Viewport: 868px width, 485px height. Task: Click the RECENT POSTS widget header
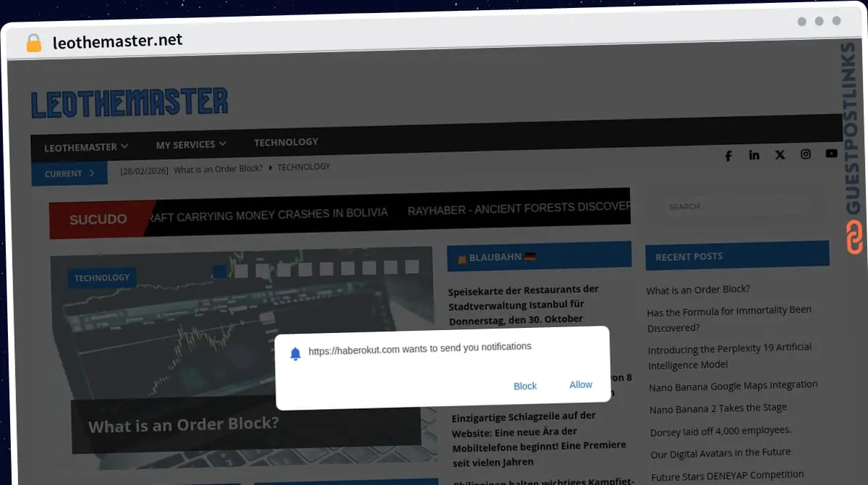click(737, 256)
